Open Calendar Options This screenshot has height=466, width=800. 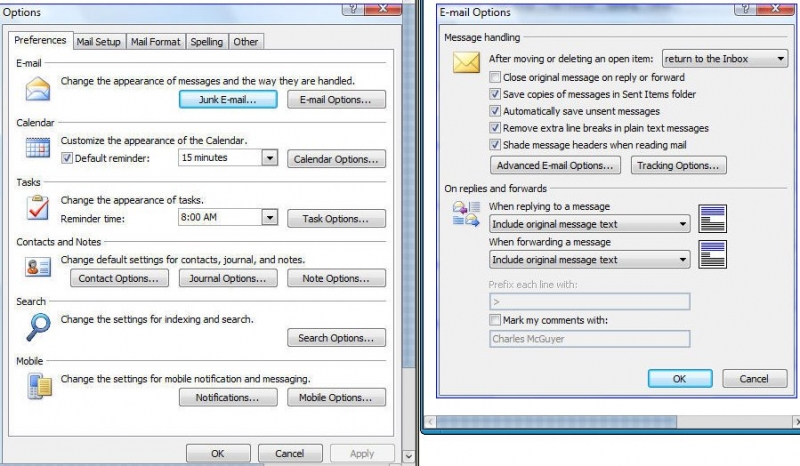[x=336, y=159]
